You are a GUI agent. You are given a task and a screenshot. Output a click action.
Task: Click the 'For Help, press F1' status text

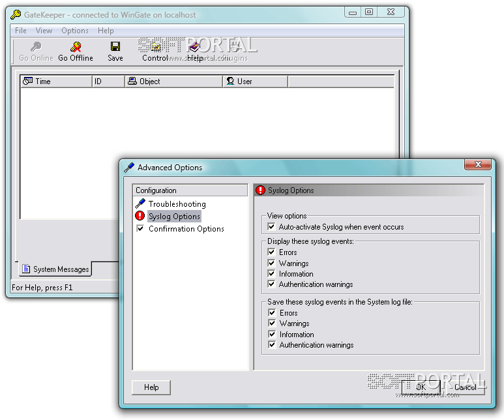click(42, 287)
